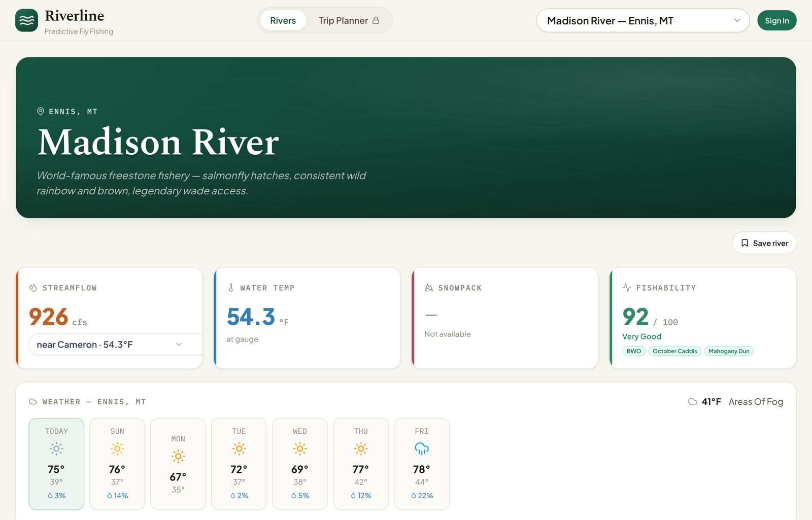This screenshot has height=520, width=812.
Task: Select the MON forecast card
Action: [x=178, y=464]
